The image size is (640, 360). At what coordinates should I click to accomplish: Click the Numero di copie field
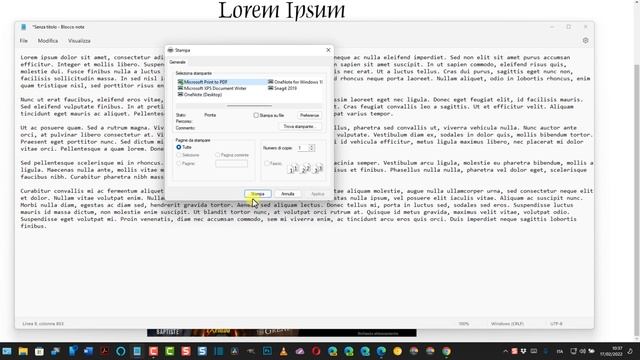coord(302,148)
